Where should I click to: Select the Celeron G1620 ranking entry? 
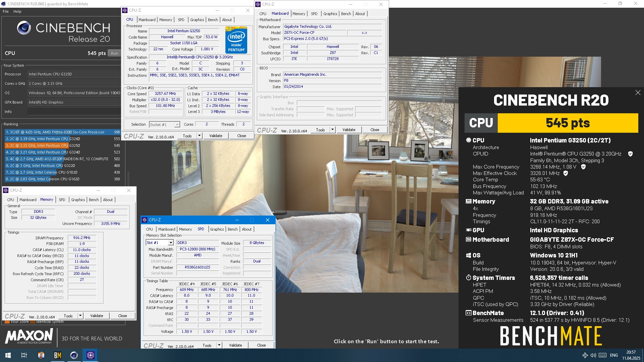click(x=63, y=179)
